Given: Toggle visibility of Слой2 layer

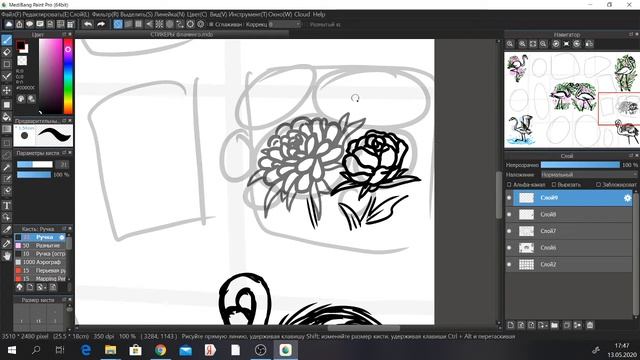Looking at the screenshot, I should point(509,264).
